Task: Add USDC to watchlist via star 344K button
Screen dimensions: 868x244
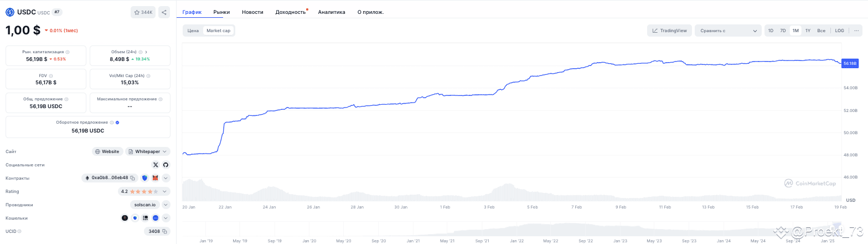Action: (x=143, y=12)
